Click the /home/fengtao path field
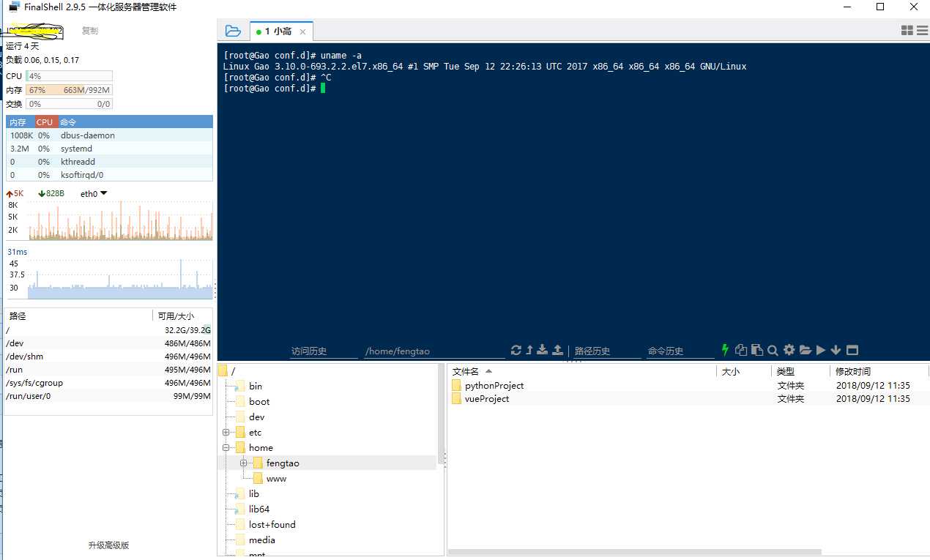This screenshot has width=930, height=560. (x=434, y=351)
